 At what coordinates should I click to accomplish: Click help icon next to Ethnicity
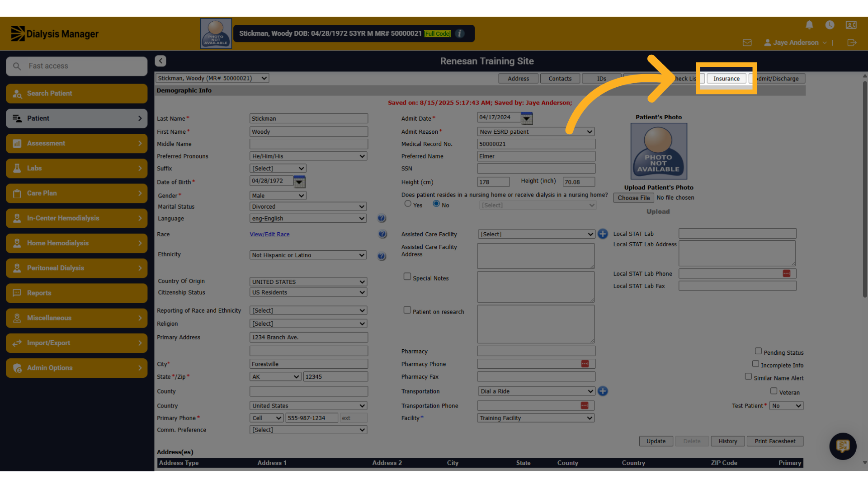[x=382, y=256]
